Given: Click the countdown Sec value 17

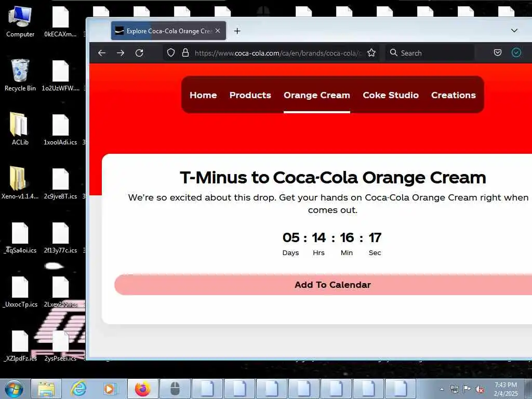Looking at the screenshot, I should click(x=375, y=237).
